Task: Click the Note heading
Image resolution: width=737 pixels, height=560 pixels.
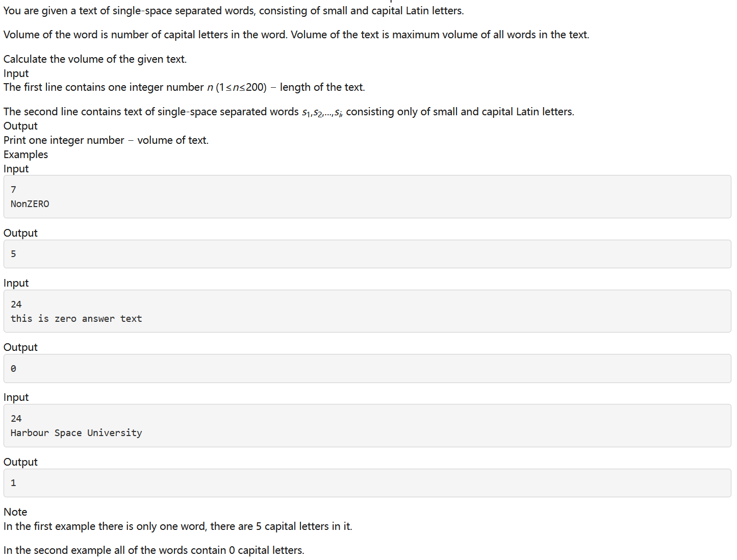Action: pyautogui.click(x=15, y=512)
